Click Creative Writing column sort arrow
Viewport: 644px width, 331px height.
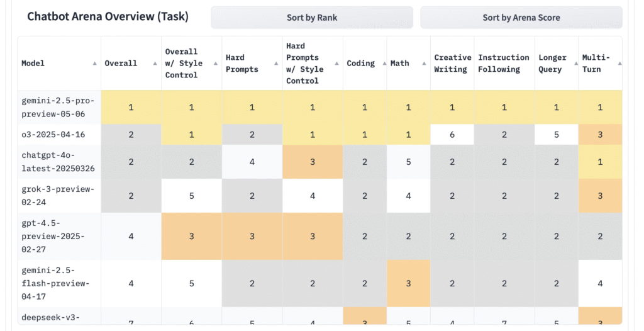[x=468, y=63]
